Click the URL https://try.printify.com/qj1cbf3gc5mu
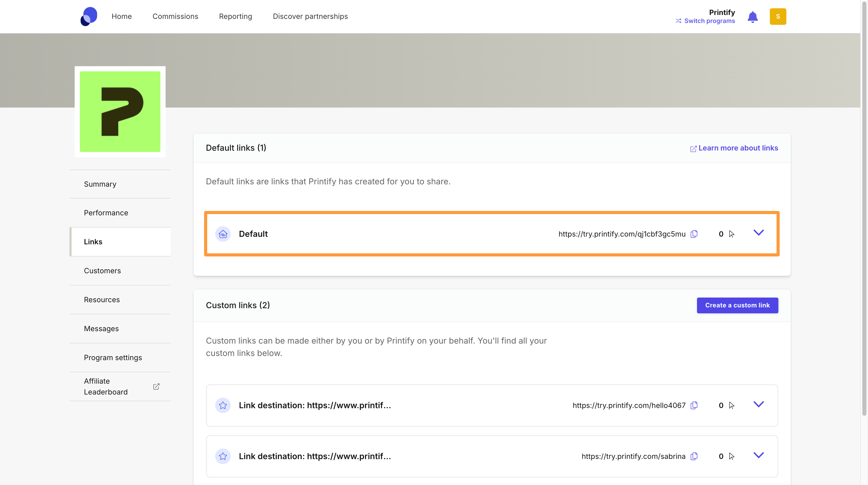The image size is (868, 485). pyautogui.click(x=622, y=234)
